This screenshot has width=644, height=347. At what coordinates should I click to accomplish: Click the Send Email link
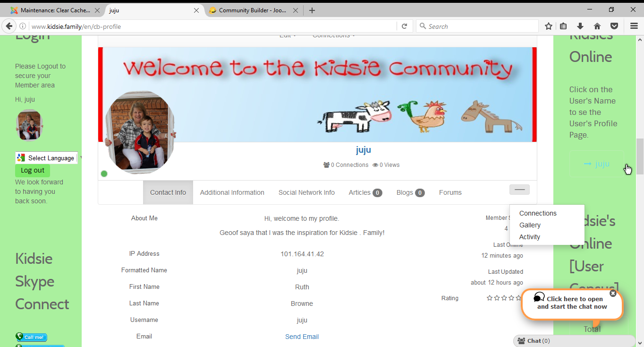(302, 337)
